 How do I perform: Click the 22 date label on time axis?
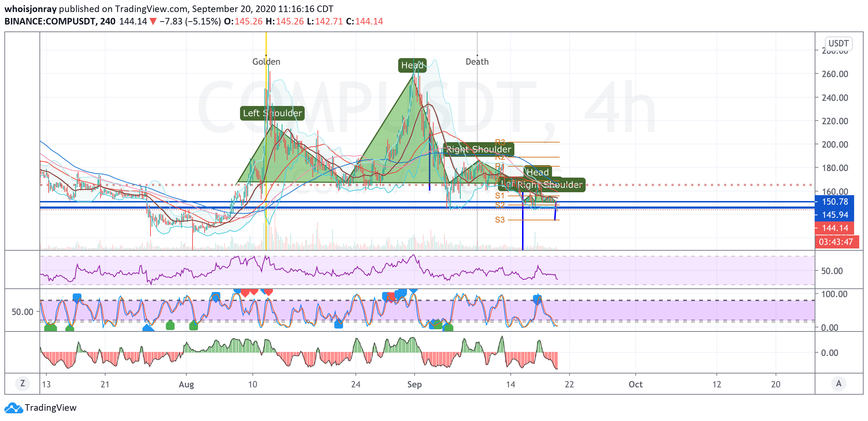[570, 384]
